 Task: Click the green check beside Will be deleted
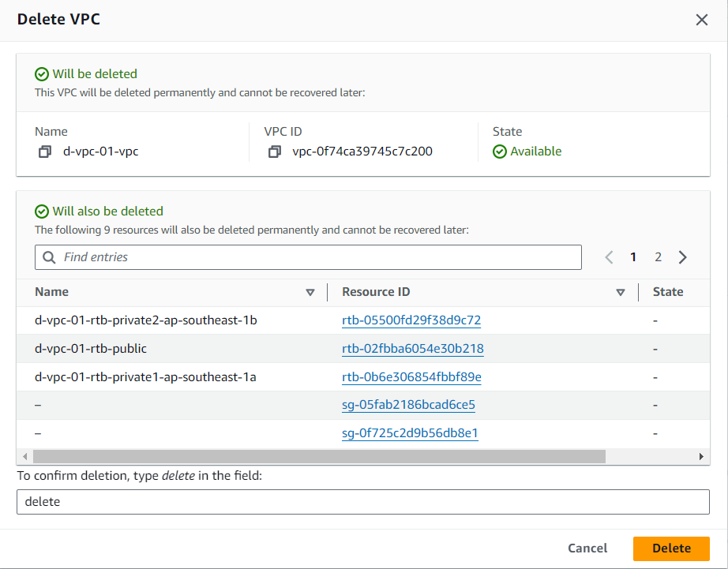pyautogui.click(x=41, y=73)
